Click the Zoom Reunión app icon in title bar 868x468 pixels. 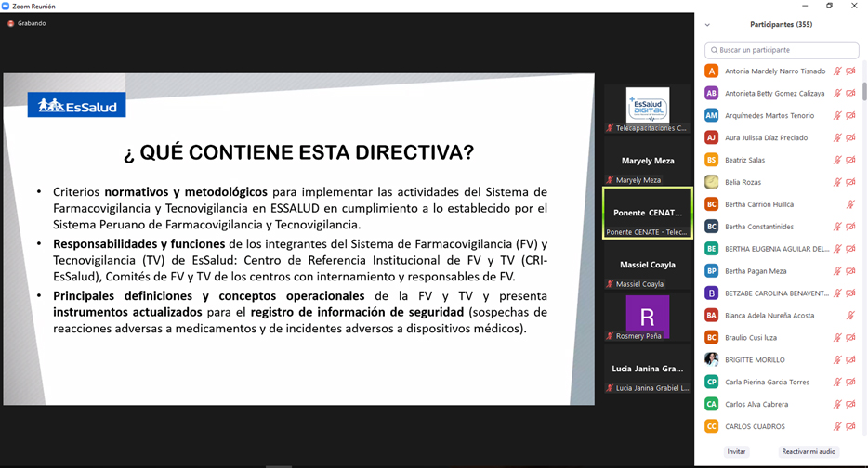6,6
